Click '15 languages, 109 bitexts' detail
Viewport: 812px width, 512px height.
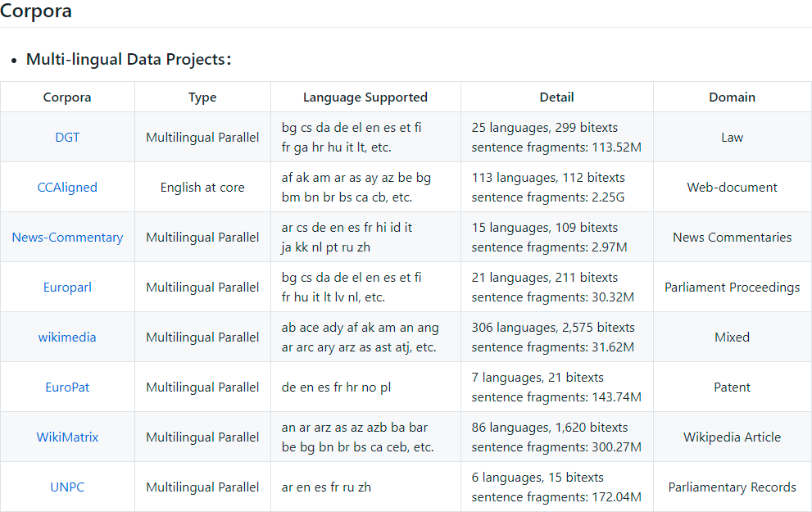[x=545, y=227]
